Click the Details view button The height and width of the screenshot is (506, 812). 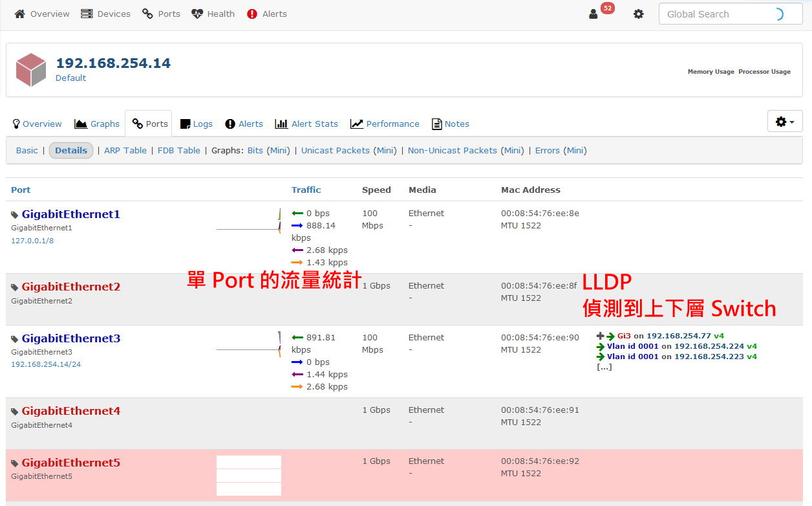(71, 150)
